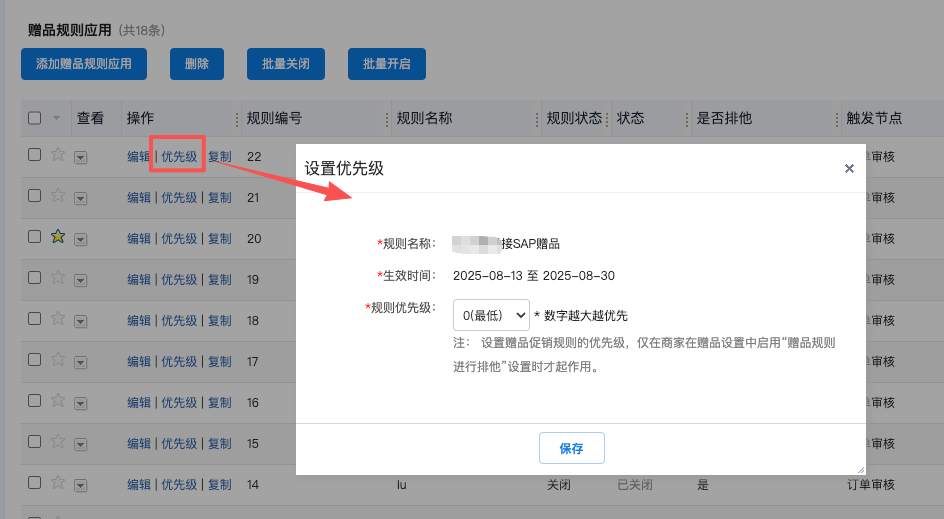Check the checkbox for rule 17 row
This screenshot has width=944, height=519.
tap(35, 360)
